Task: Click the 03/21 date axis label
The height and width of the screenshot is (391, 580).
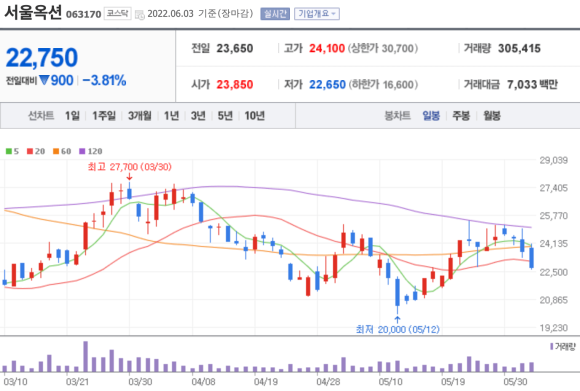Action: 77,382
